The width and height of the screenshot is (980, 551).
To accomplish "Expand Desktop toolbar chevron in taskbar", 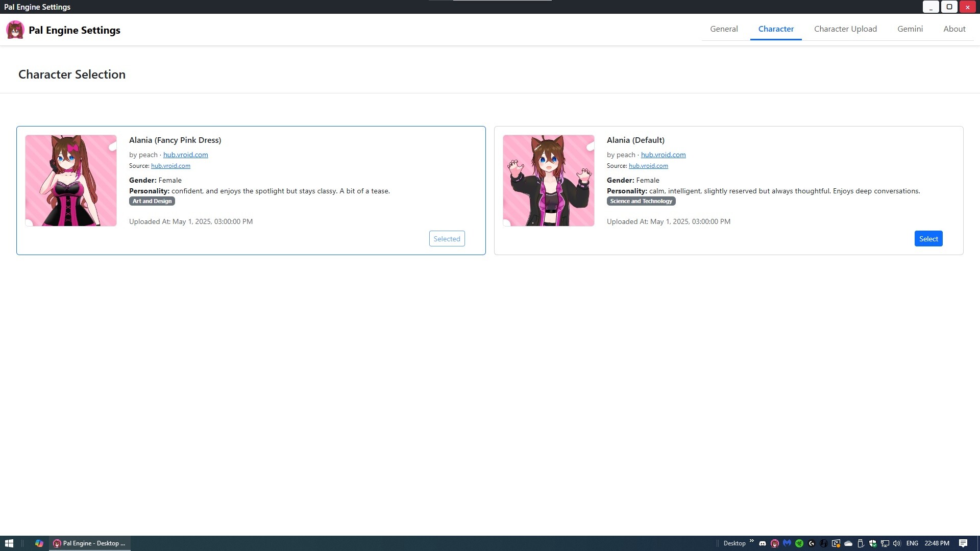I will (x=751, y=541).
